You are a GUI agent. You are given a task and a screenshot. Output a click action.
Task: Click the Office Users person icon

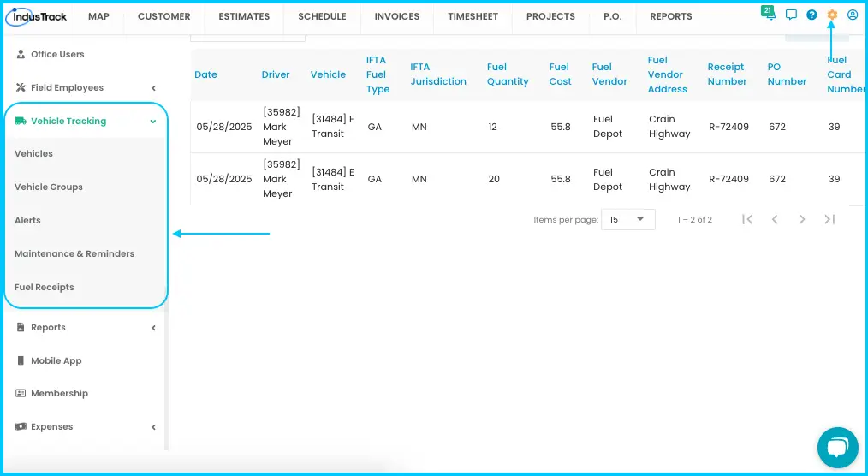tap(21, 54)
